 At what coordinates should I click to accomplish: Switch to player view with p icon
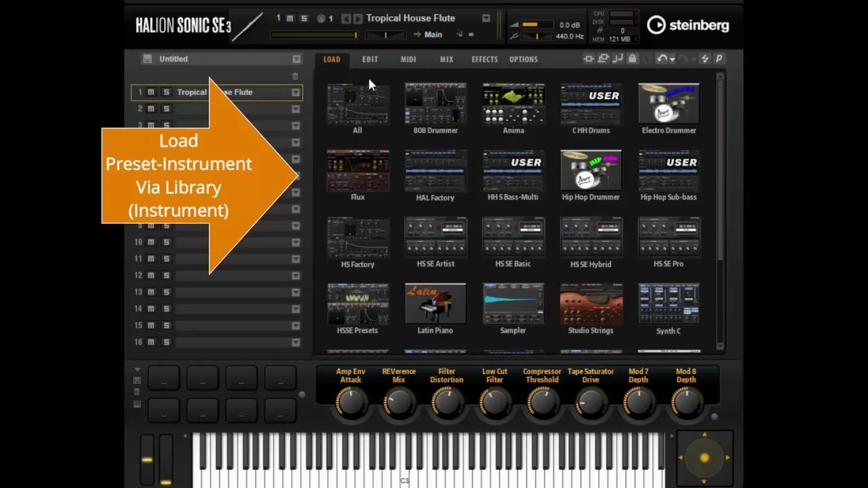coord(719,59)
